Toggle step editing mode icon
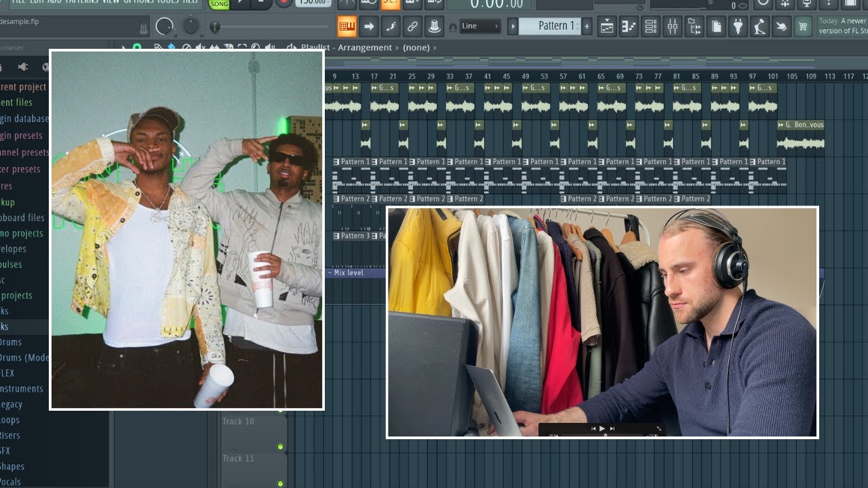The height and width of the screenshot is (488, 868). tap(391, 27)
